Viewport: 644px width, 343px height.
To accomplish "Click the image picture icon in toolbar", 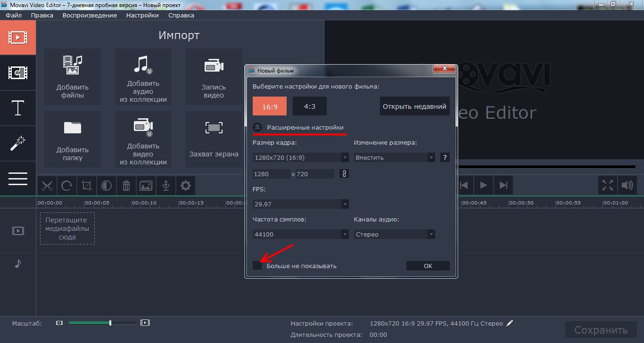I will 146,186.
